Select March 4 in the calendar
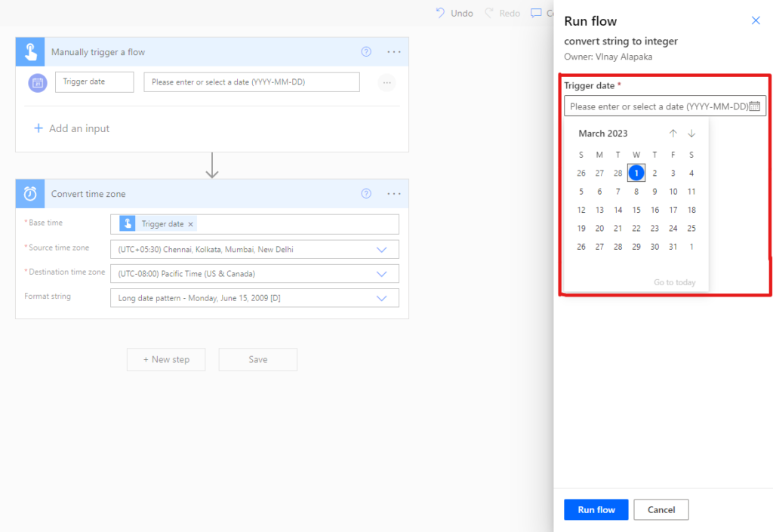This screenshot has height=532, width=773. click(691, 173)
